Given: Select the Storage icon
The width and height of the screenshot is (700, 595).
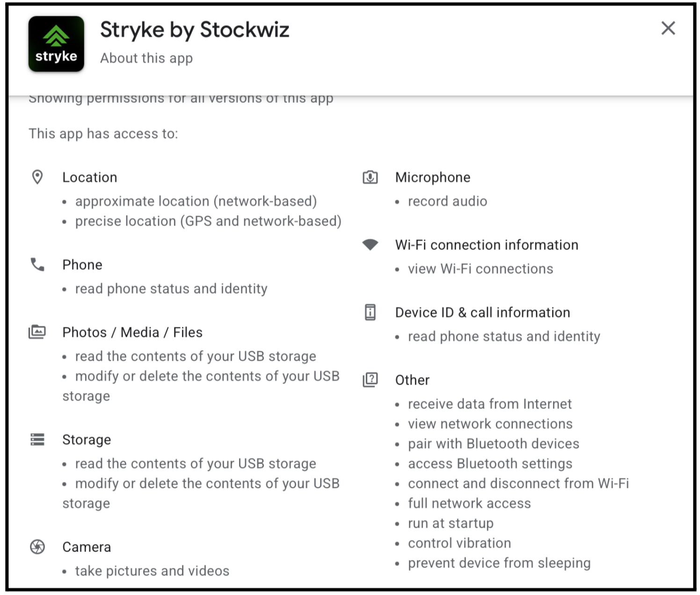Looking at the screenshot, I should pos(37,439).
